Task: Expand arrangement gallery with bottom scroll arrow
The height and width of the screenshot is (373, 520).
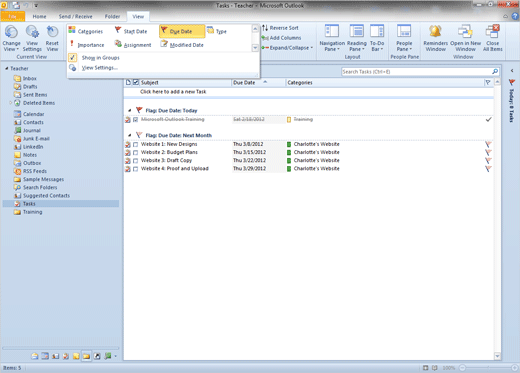Action: coord(255,48)
